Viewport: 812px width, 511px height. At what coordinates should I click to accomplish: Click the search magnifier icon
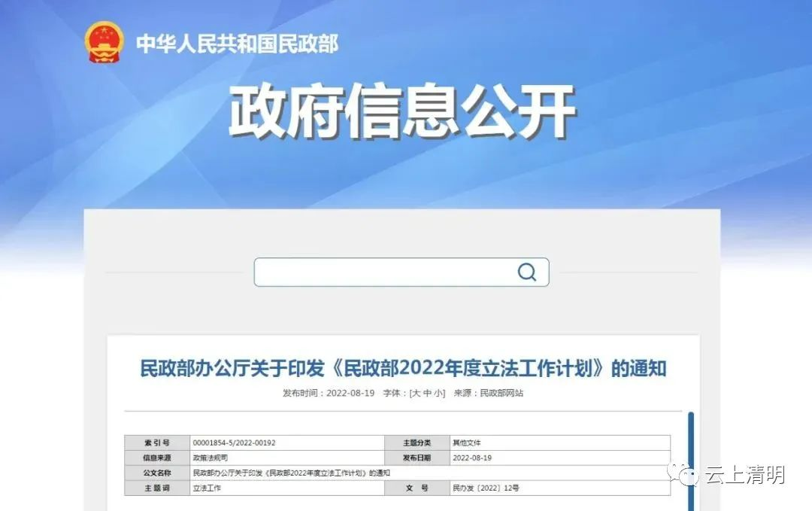(x=526, y=272)
